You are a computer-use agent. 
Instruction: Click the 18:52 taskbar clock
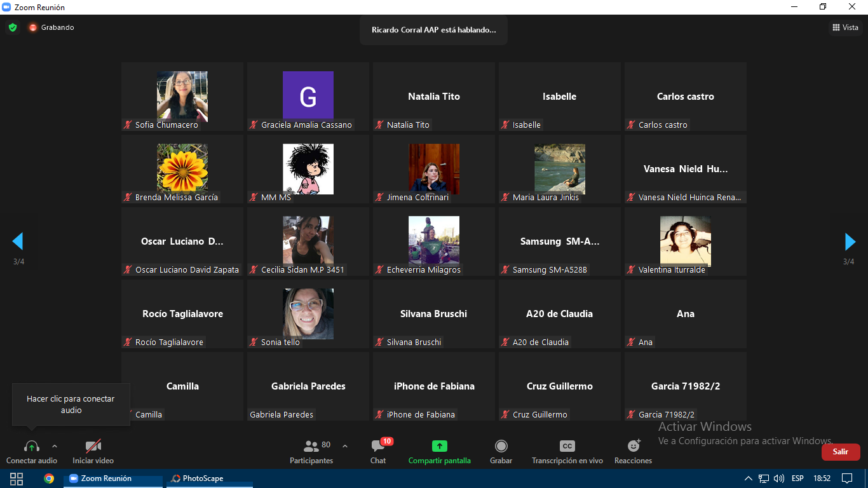point(822,478)
